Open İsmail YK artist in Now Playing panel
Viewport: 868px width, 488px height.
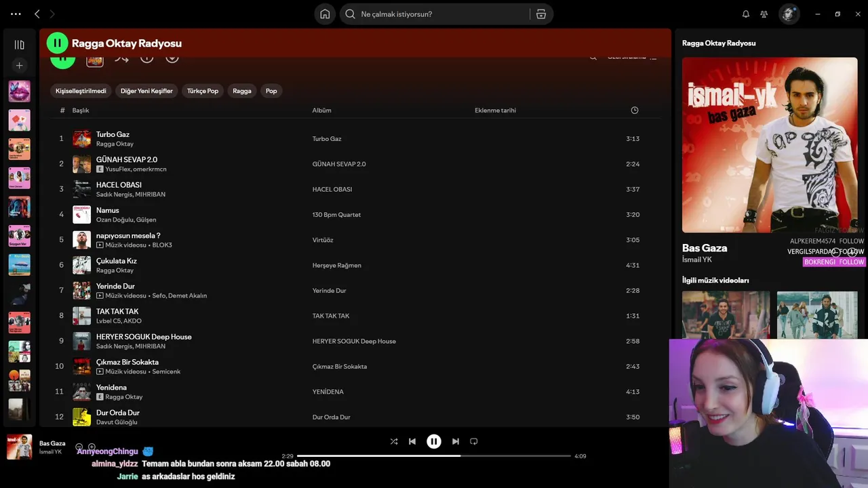click(697, 260)
